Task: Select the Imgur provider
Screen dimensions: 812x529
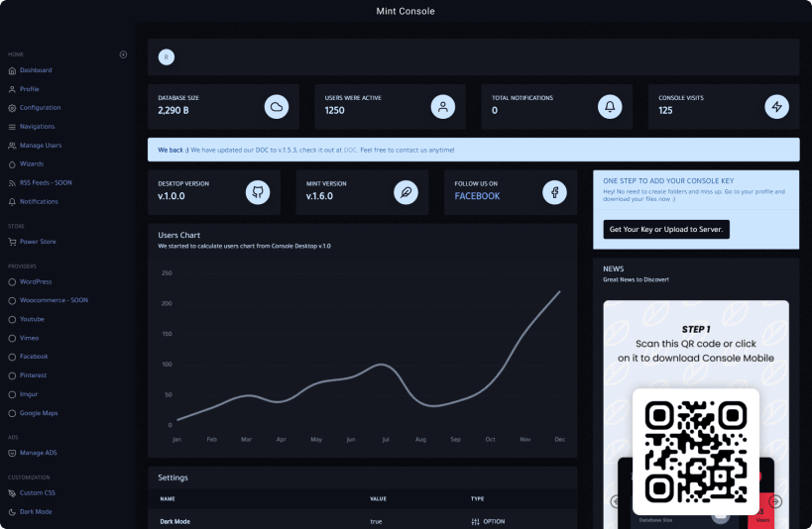Action: point(29,394)
